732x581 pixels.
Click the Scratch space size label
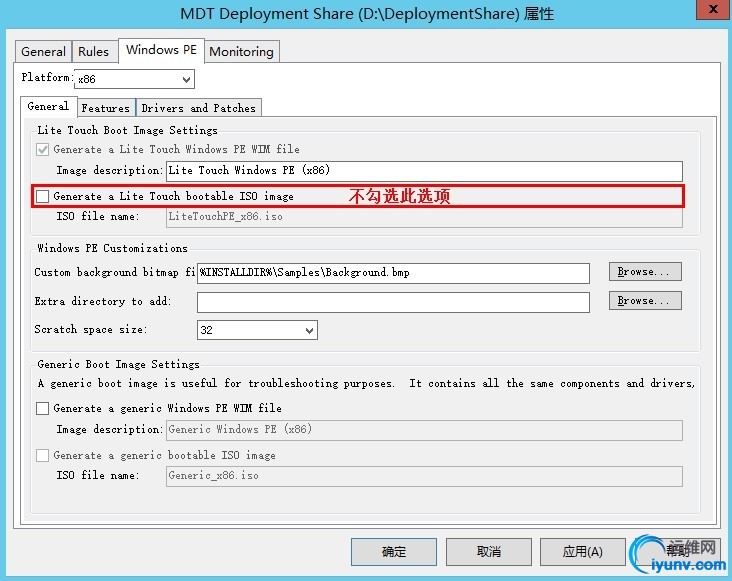click(91, 329)
